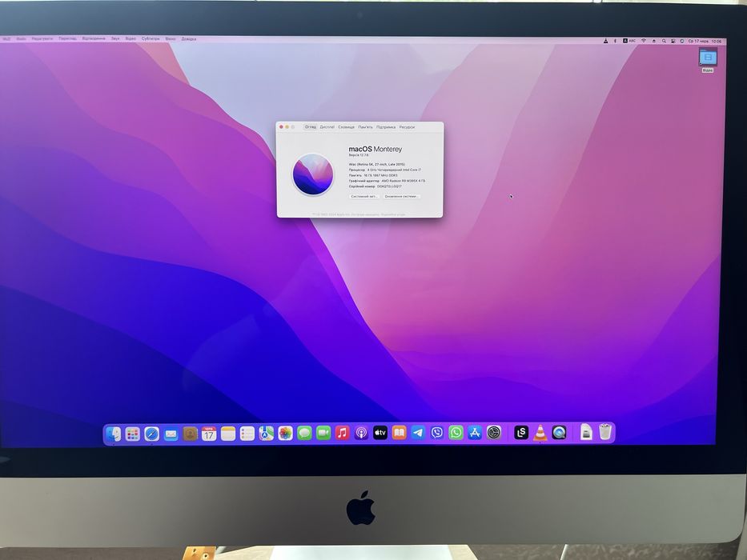Viewport: 747px width, 560px height.
Task: Click the macOS version number text
Action: pos(358,155)
